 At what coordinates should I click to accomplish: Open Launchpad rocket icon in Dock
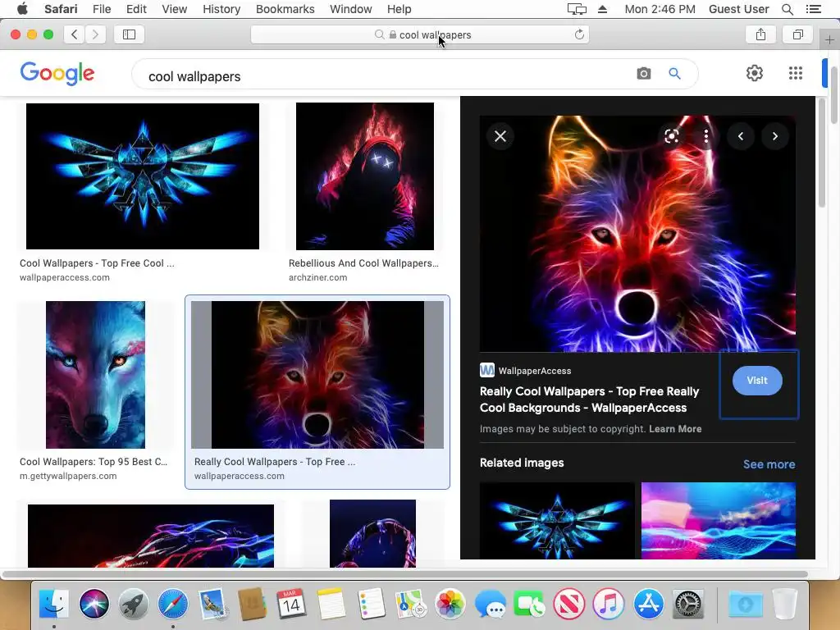(133, 604)
